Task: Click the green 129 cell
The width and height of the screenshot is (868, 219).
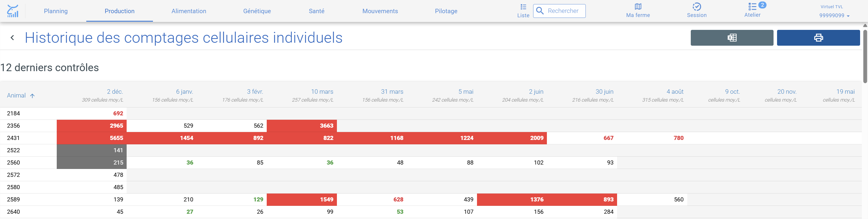Action: click(232, 199)
